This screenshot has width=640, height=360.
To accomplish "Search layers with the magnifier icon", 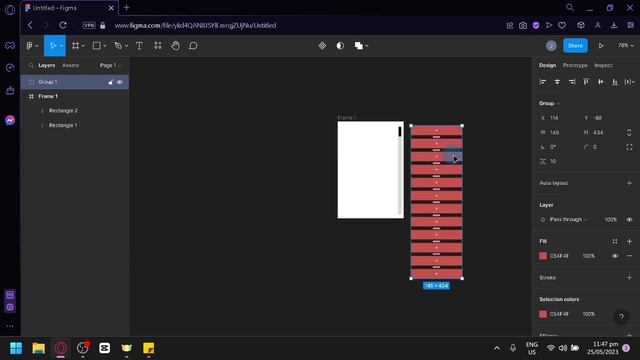I will (31, 65).
